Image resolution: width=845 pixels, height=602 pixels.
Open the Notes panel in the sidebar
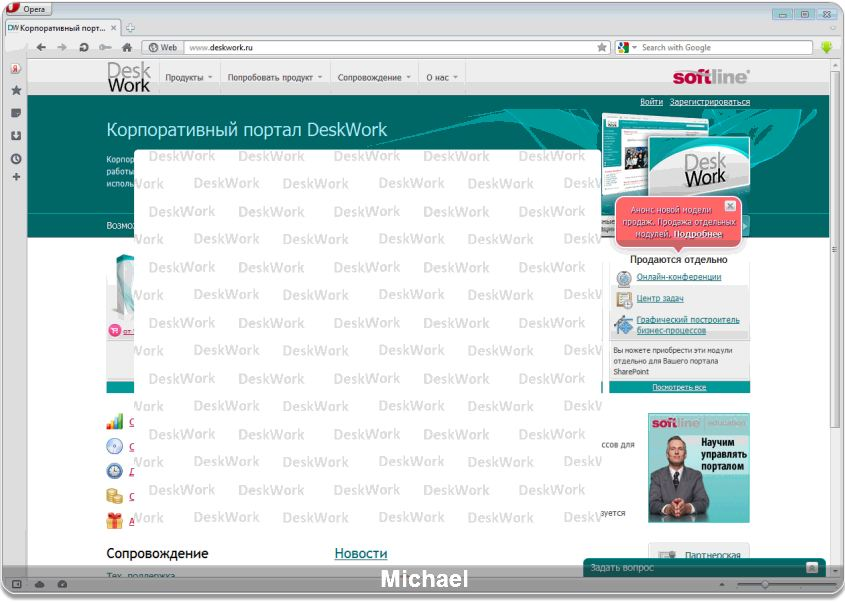pyautogui.click(x=16, y=113)
